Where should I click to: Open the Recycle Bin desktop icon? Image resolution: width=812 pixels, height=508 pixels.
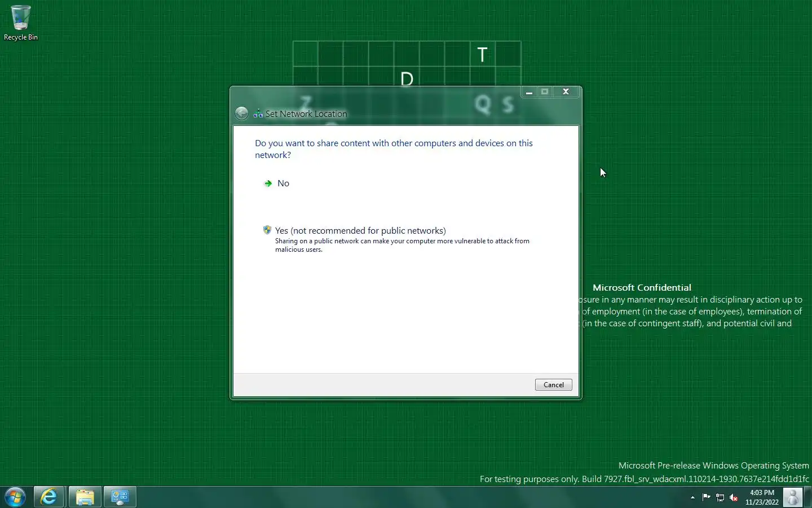pyautogui.click(x=21, y=23)
